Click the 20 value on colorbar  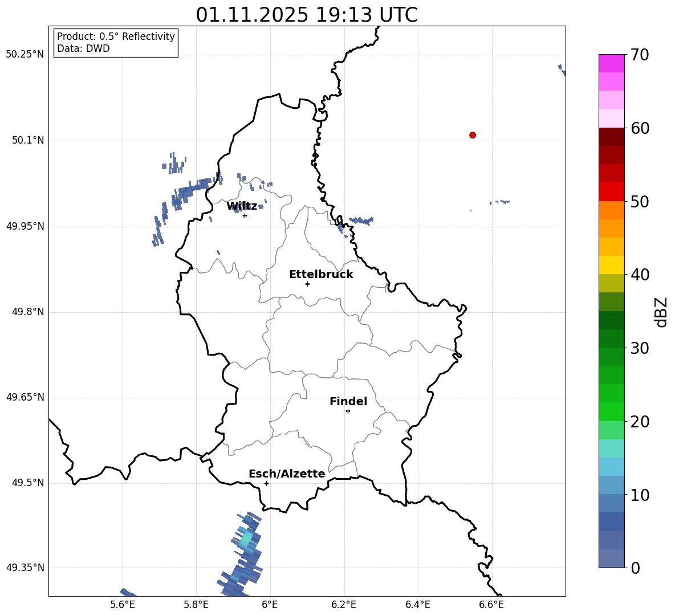tap(640, 422)
